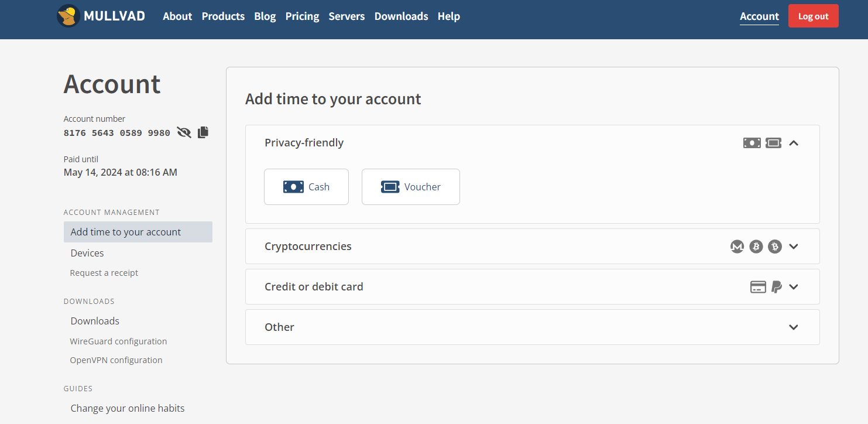Choose the Cash payment button

click(306, 187)
